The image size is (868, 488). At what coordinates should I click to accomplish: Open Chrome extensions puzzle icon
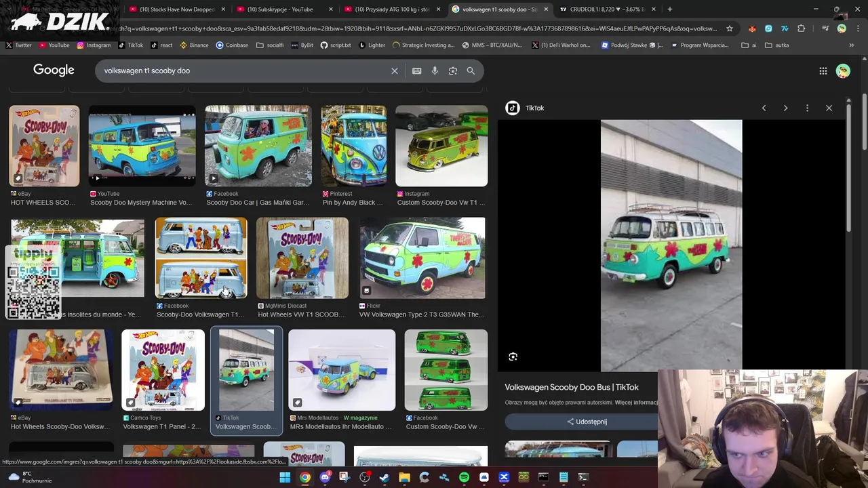tap(802, 28)
